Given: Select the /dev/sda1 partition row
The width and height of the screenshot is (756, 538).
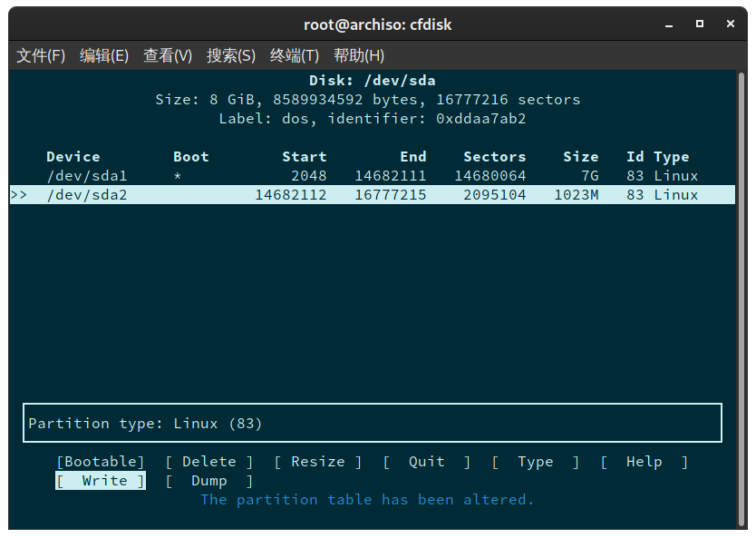Looking at the screenshot, I should [87, 175].
